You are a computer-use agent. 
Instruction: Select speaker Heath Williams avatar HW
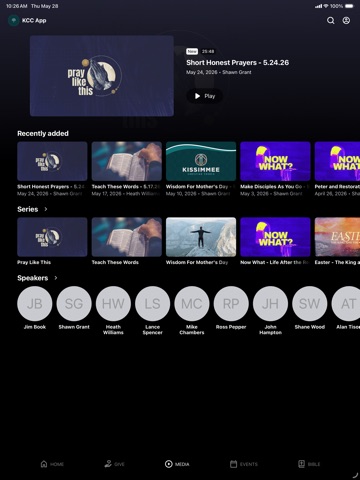coord(113,304)
